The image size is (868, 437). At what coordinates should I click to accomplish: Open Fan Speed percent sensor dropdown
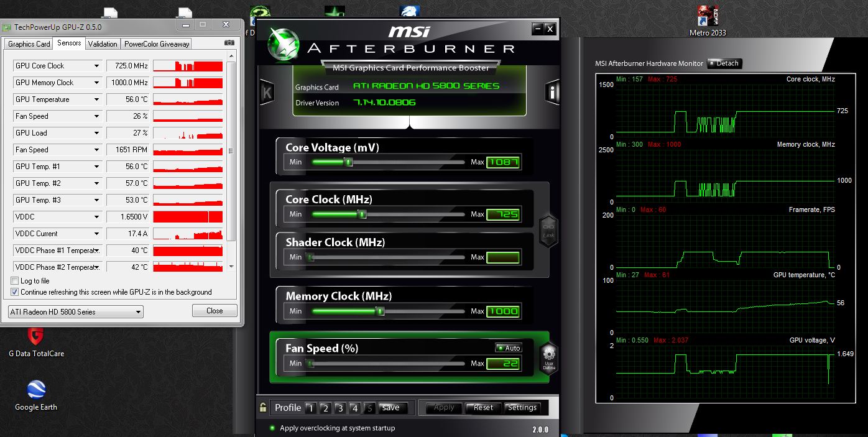(x=97, y=116)
